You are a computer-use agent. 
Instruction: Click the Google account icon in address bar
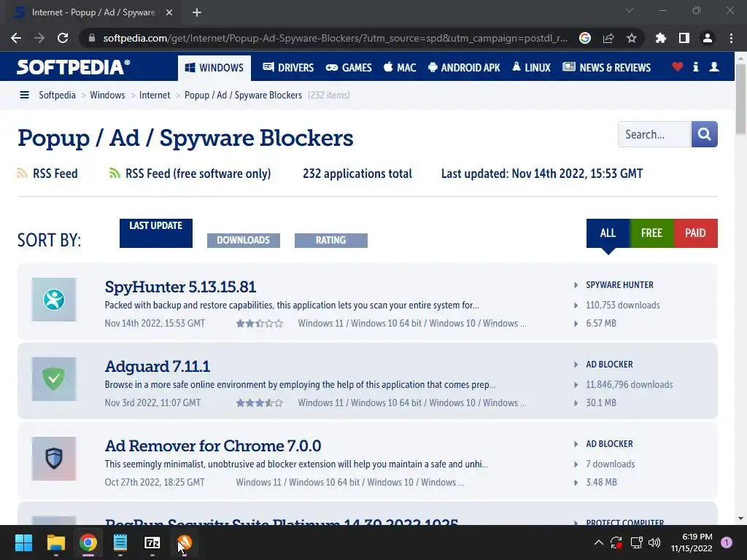coord(585,38)
